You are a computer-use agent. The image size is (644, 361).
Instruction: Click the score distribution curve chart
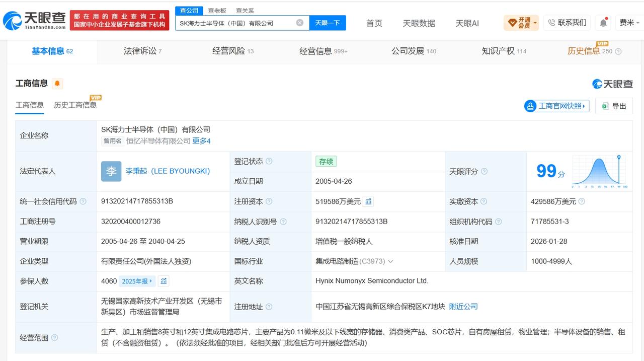[600, 172]
